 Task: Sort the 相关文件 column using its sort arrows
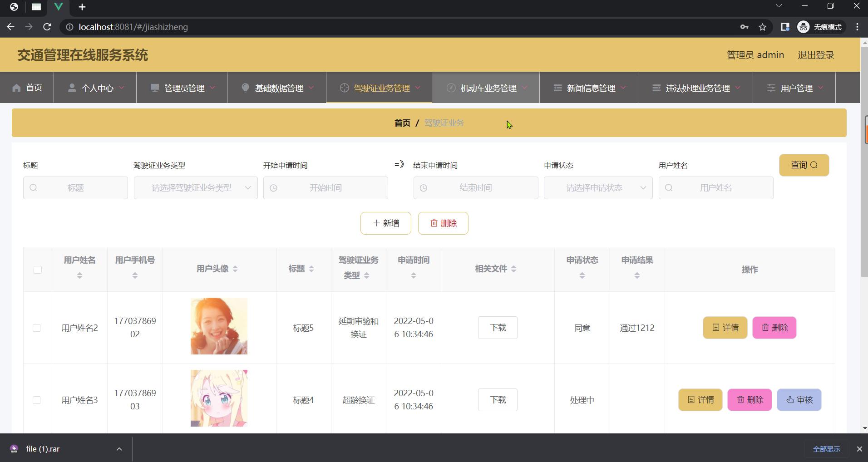click(513, 269)
